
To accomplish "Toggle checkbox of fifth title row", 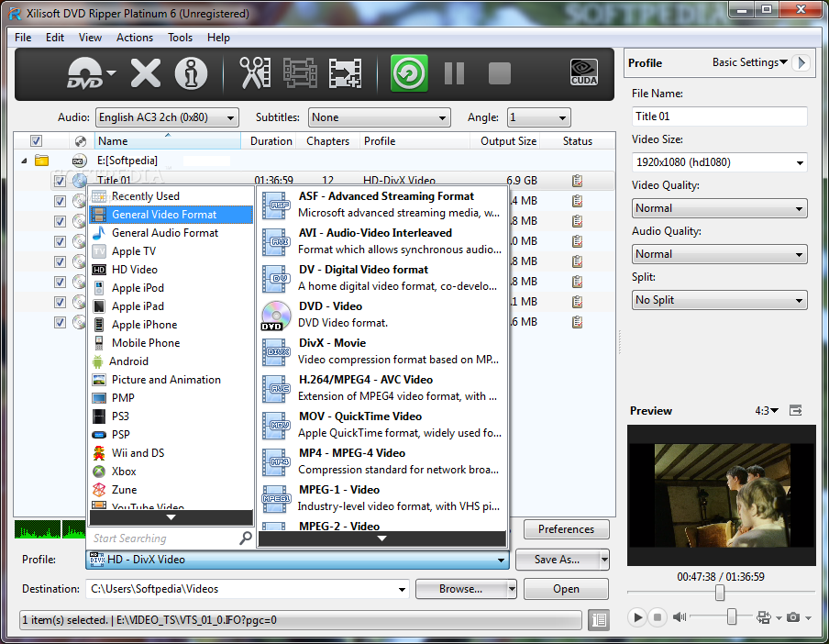I will (x=60, y=261).
